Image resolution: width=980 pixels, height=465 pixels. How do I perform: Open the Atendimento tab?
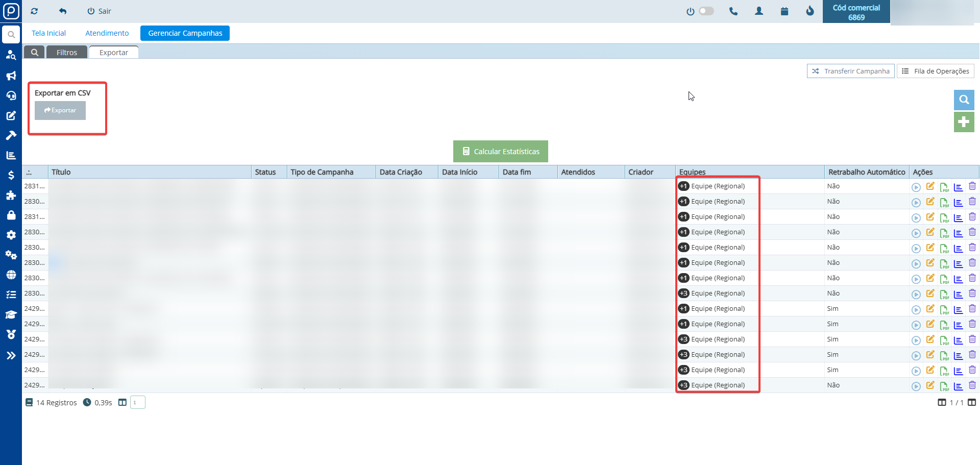[107, 33]
